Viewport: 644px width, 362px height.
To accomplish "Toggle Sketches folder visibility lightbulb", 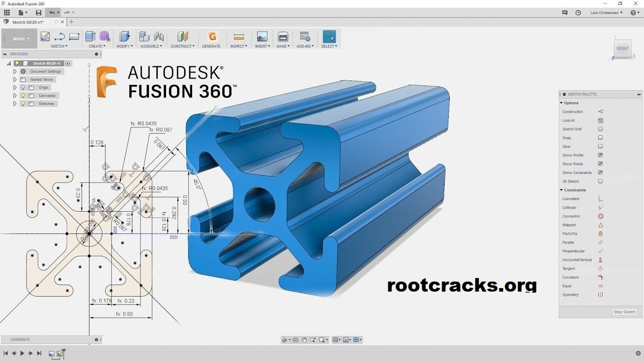I will [x=23, y=104].
